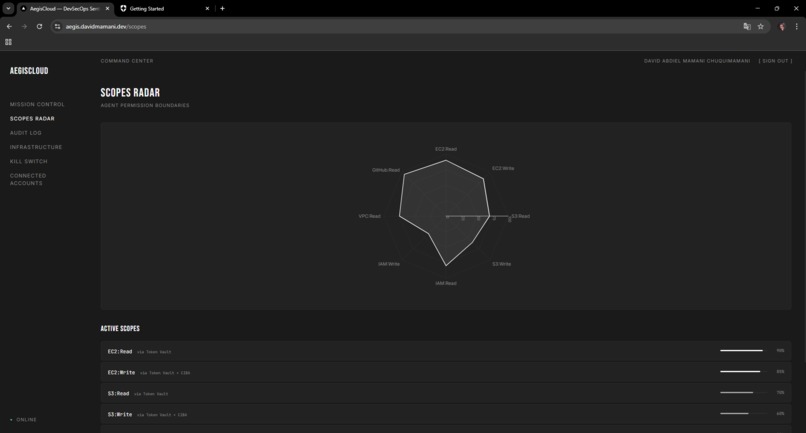Open the apps grid in bookmarks bar
The width and height of the screenshot is (806, 433).
(8, 42)
